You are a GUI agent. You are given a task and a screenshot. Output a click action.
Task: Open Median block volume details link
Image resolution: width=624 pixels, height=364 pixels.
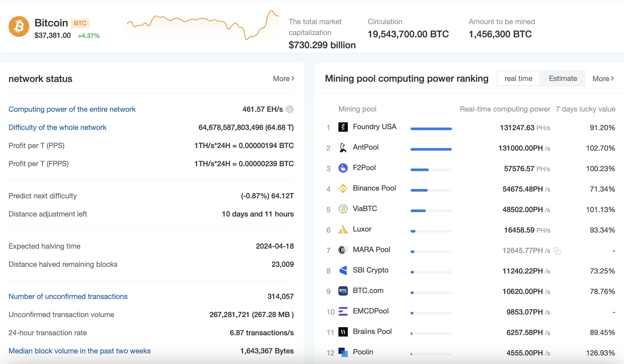tap(79, 351)
